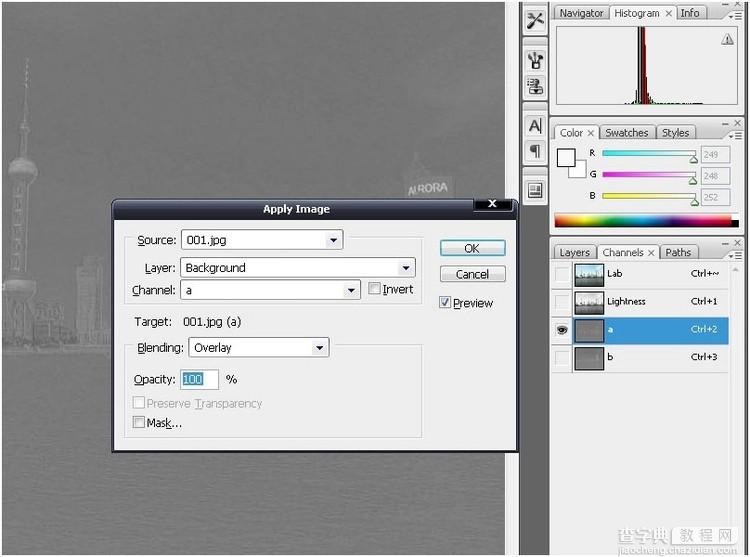Click OK in Apply Image dialog

[x=472, y=248]
